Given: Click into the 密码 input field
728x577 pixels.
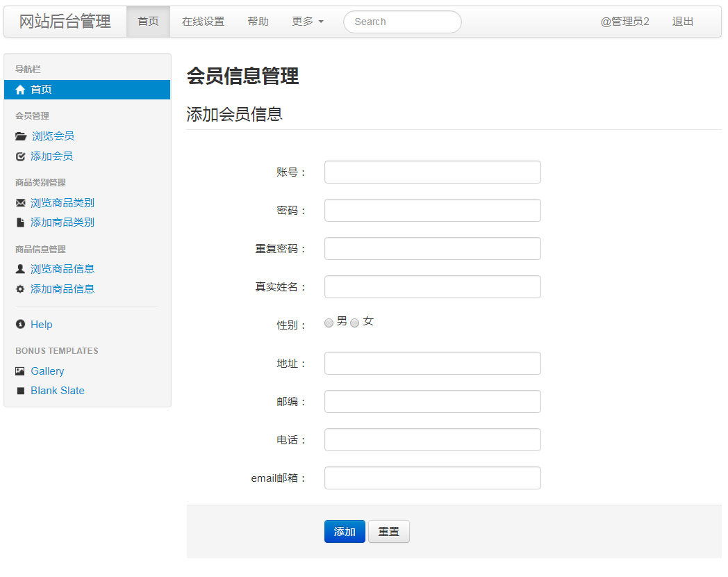Looking at the screenshot, I should 432,211.
